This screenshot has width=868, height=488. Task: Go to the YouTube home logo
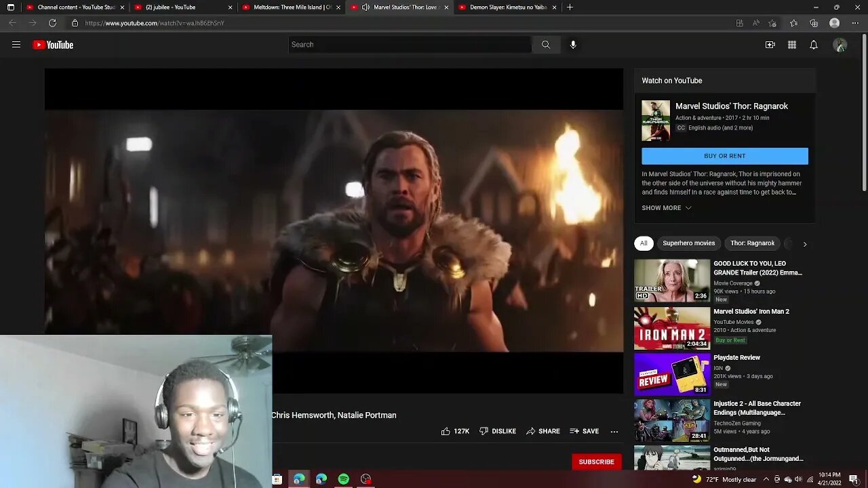pyautogui.click(x=53, y=45)
